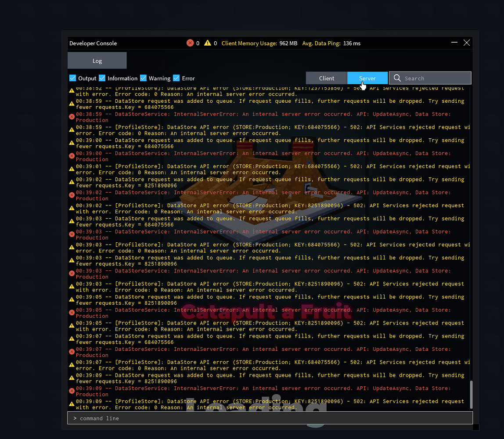Click warning icon of 00:39:00 queue message
This screenshot has height=439, width=504.
(72, 143)
